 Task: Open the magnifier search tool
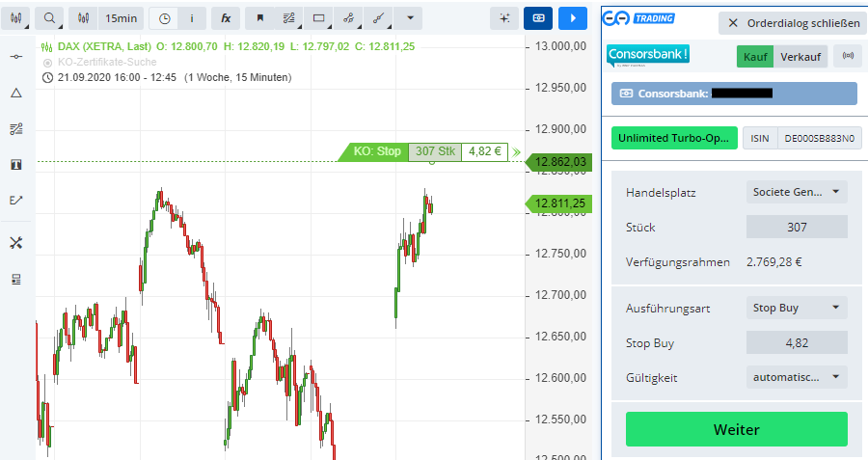pos(49,19)
